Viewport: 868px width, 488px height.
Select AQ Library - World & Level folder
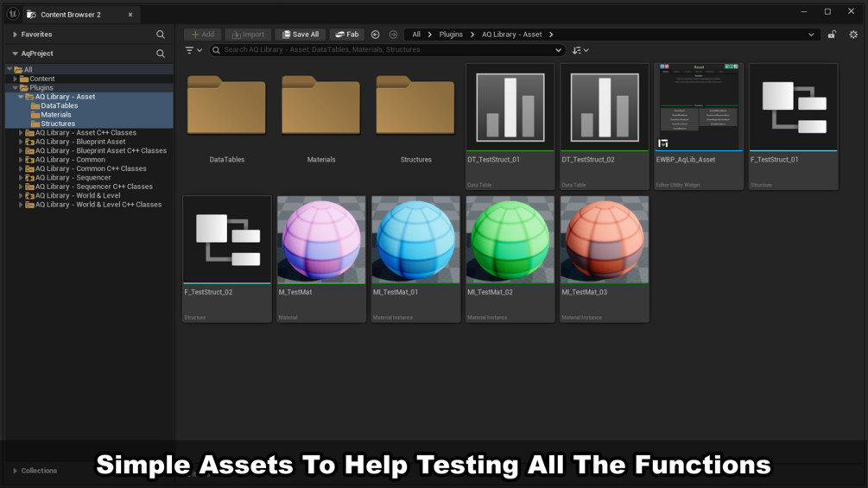[x=78, y=195]
